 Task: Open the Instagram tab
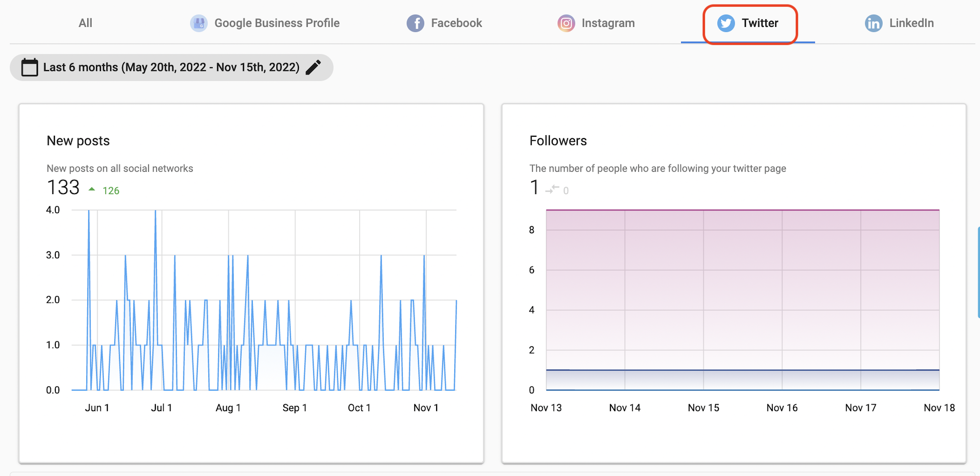click(596, 23)
